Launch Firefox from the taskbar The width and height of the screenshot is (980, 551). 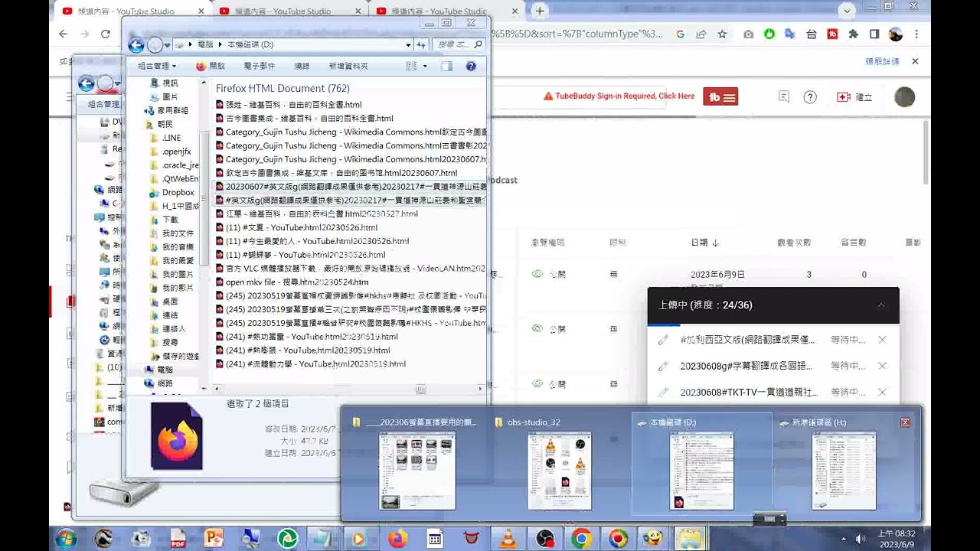coord(397,538)
